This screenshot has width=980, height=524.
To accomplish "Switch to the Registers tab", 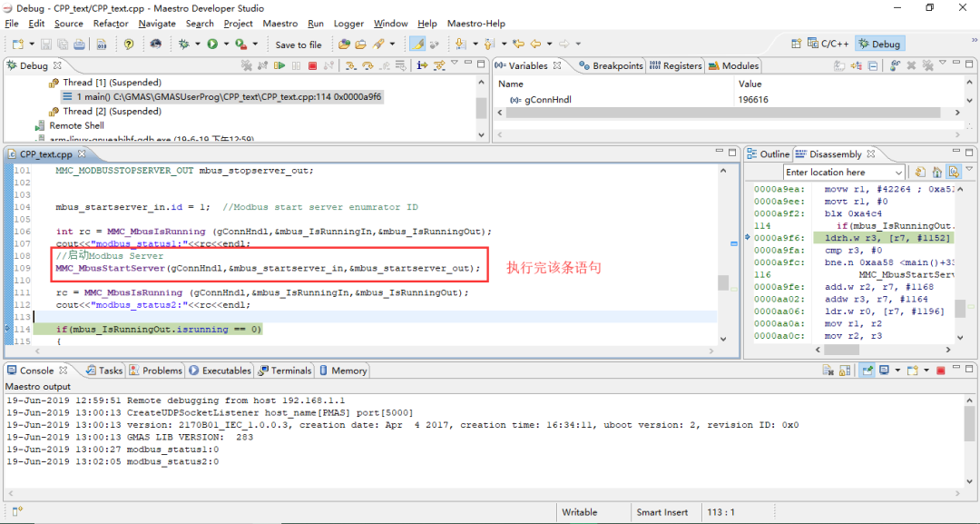I will 676,65.
